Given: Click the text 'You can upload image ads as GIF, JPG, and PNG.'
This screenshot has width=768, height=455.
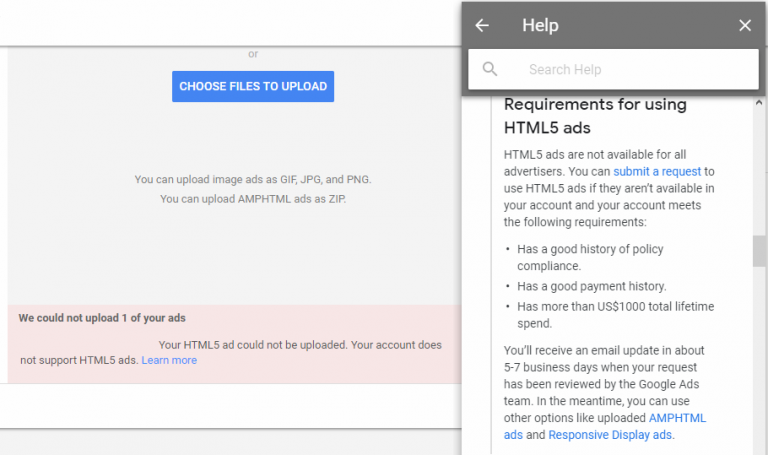Looking at the screenshot, I should (x=253, y=179).
